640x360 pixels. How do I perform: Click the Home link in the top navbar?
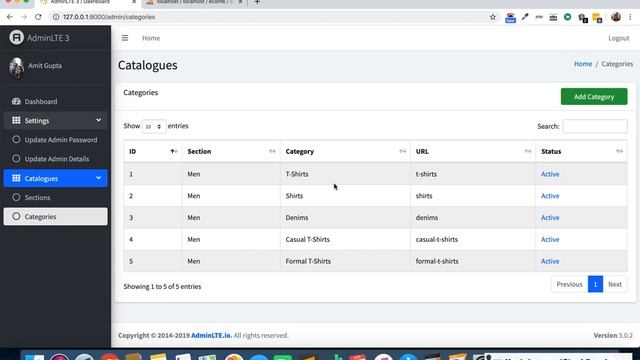coord(151,38)
